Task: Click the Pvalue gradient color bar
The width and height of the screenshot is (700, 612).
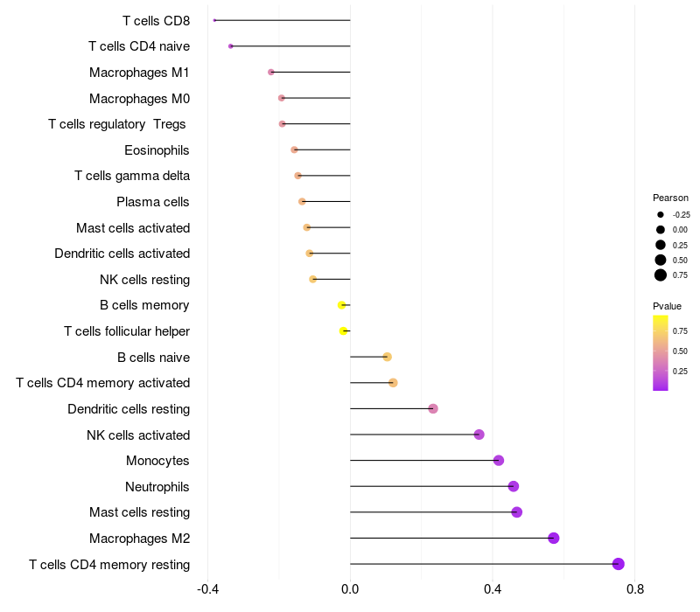Action: point(661,352)
